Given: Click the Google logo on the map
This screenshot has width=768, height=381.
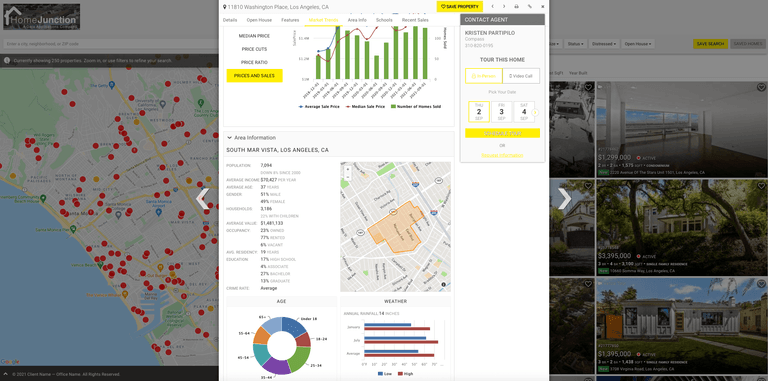Looking at the screenshot, I should (x=10, y=362).
